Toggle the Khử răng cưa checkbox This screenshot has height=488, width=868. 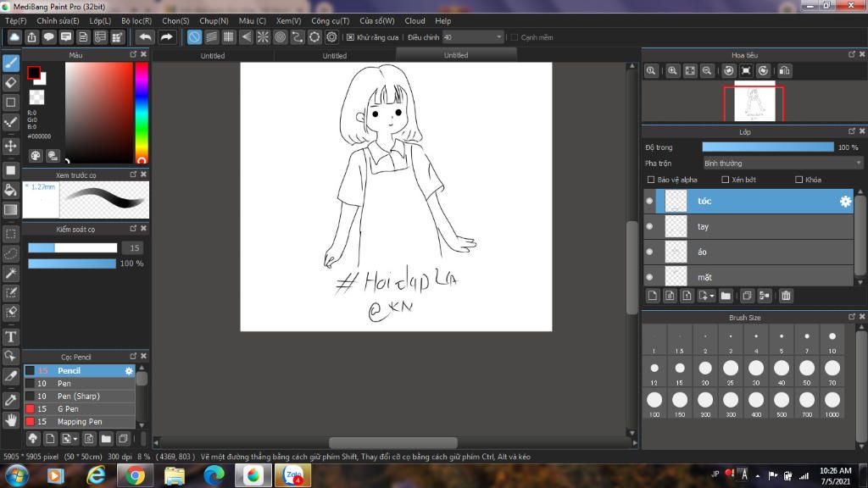pyautogui.click(x=350, y=37)
